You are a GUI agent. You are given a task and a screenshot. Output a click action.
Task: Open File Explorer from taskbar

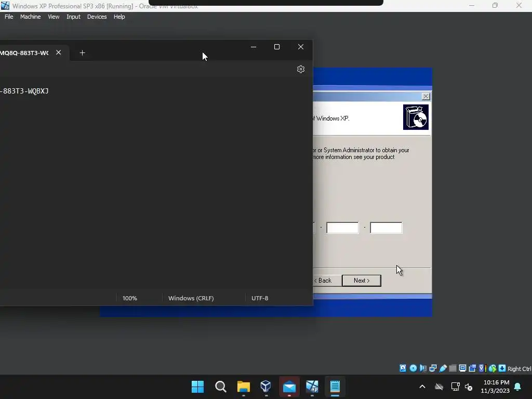point(243,387)
